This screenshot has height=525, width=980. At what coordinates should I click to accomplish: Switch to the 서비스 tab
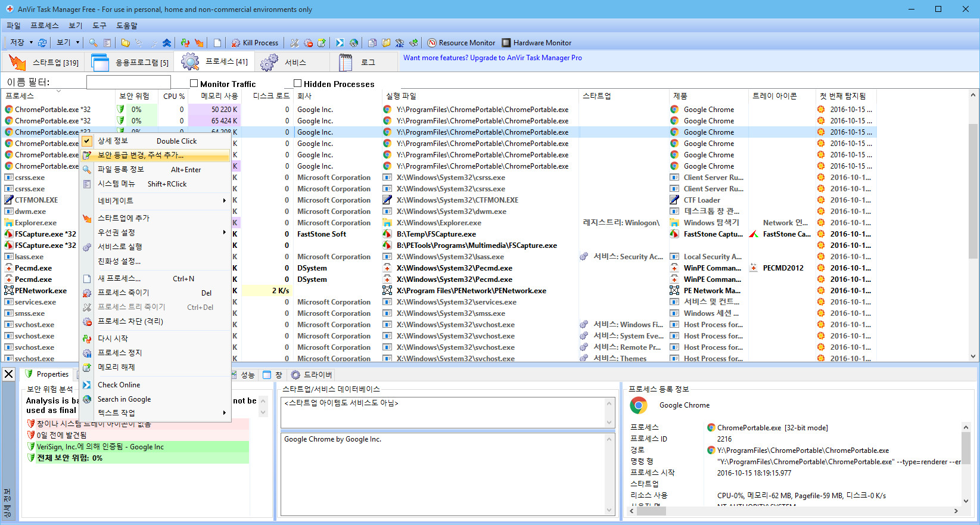tap(293, 62)
